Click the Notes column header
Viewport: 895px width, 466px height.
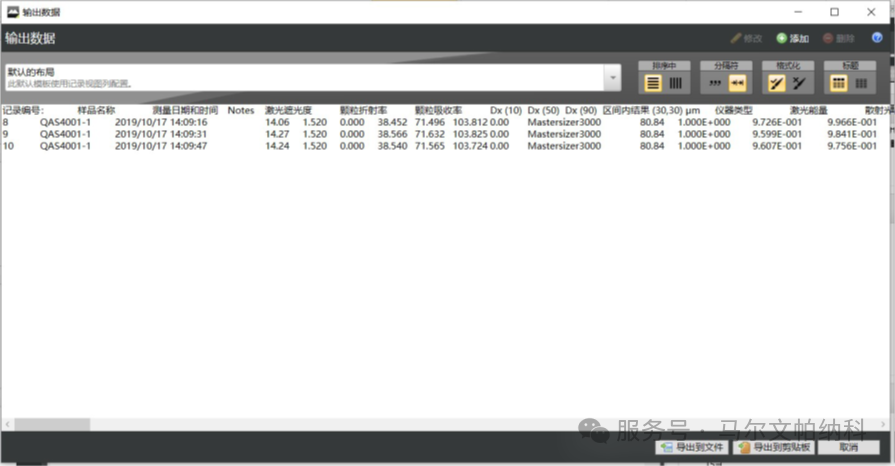[x=241, y=110]
